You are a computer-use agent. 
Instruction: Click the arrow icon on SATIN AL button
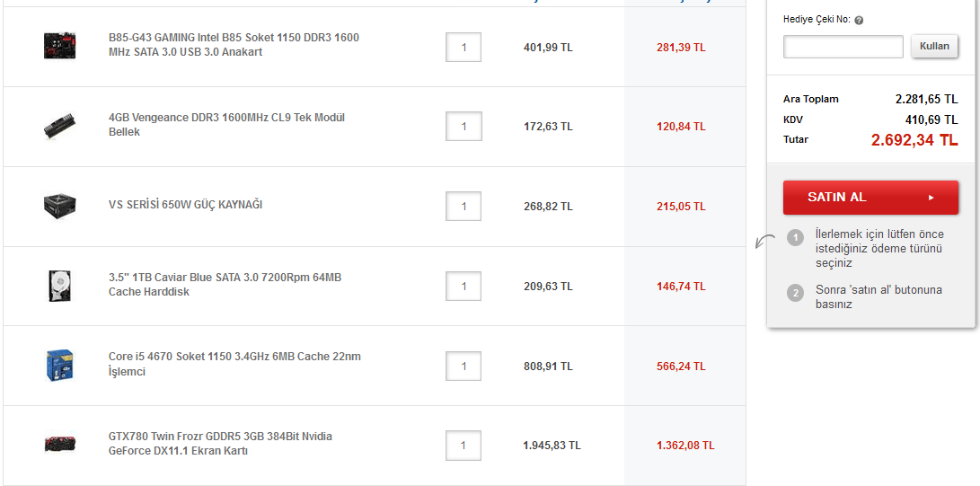pyautogui.click(x=931, y=198)
